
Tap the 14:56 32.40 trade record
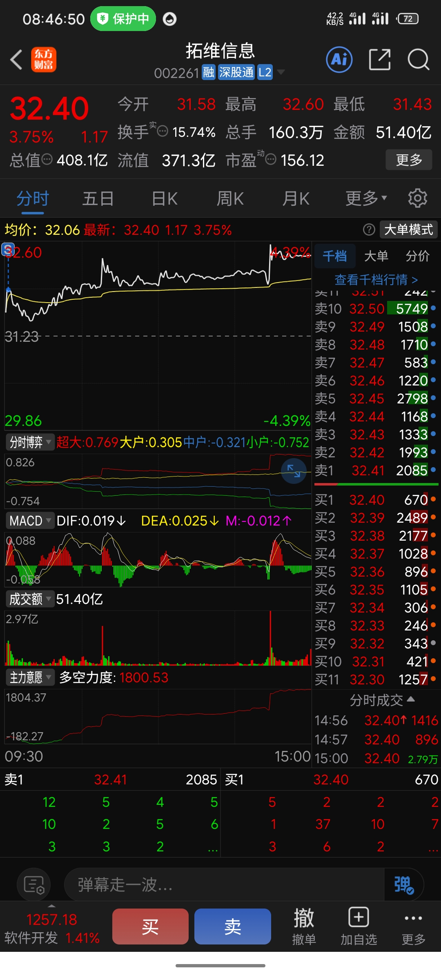point(376,720)
